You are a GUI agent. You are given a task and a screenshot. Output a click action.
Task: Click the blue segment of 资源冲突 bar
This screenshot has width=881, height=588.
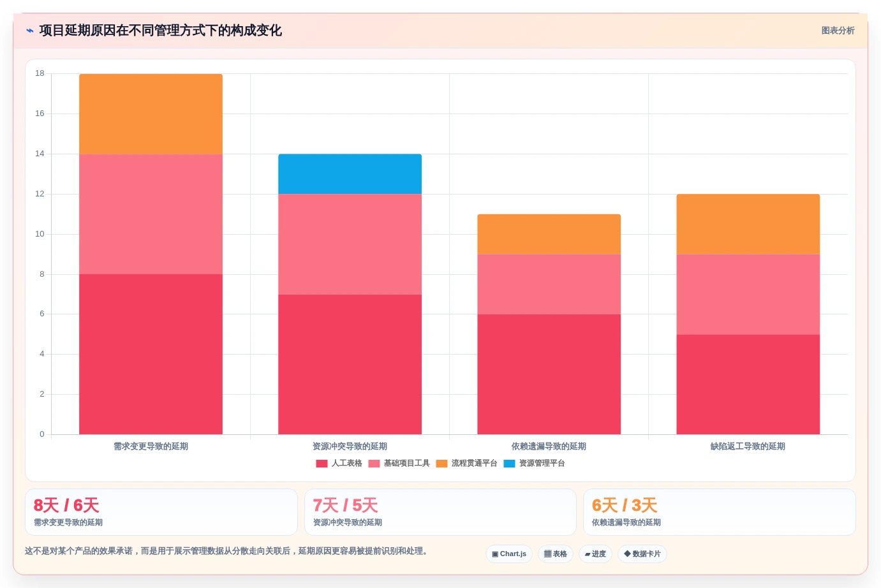(350, 174)
